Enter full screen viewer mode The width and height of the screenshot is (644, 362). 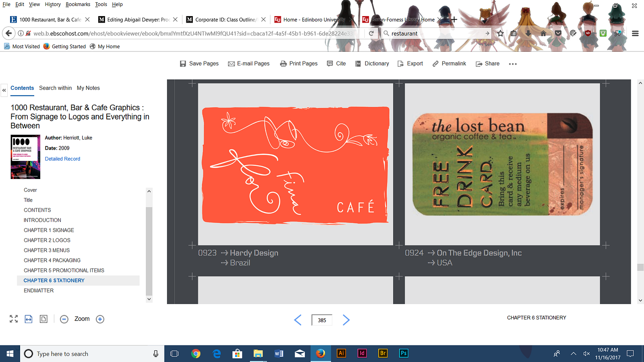(x=14, y=319)
